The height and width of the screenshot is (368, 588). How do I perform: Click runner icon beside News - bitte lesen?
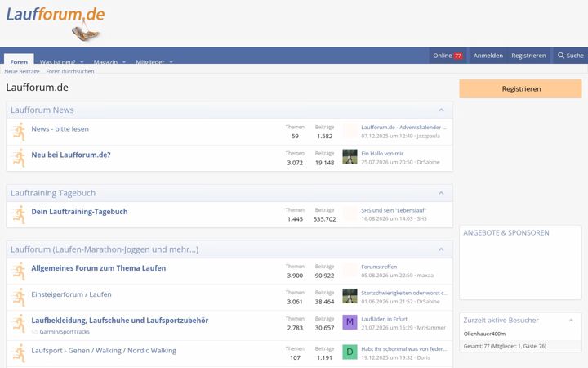19,132
